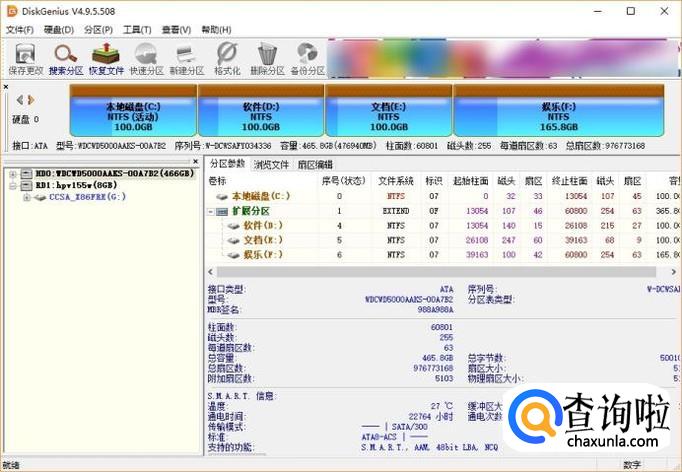Click the horizontal scrollbar thumb of table

coord(436,272)
